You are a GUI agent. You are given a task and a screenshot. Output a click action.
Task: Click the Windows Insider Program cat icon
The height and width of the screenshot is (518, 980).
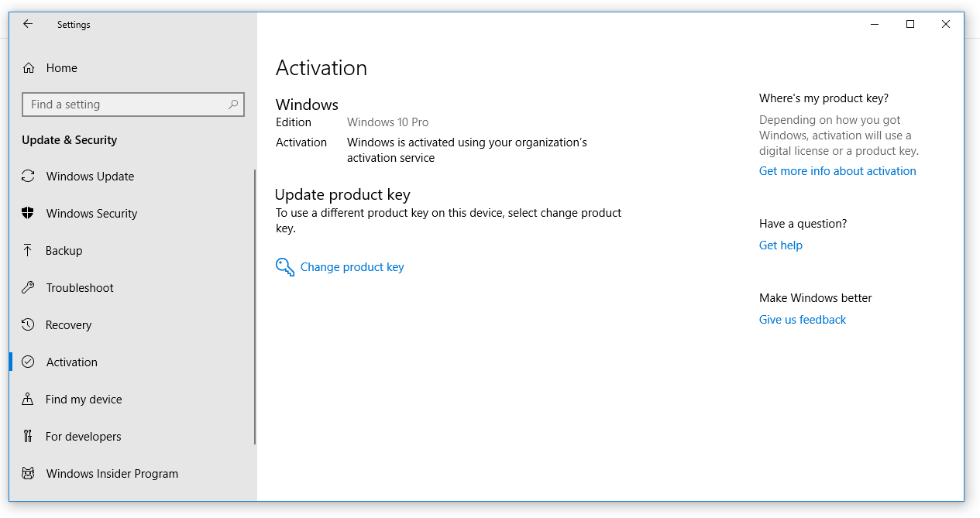[x=28, y=474]
